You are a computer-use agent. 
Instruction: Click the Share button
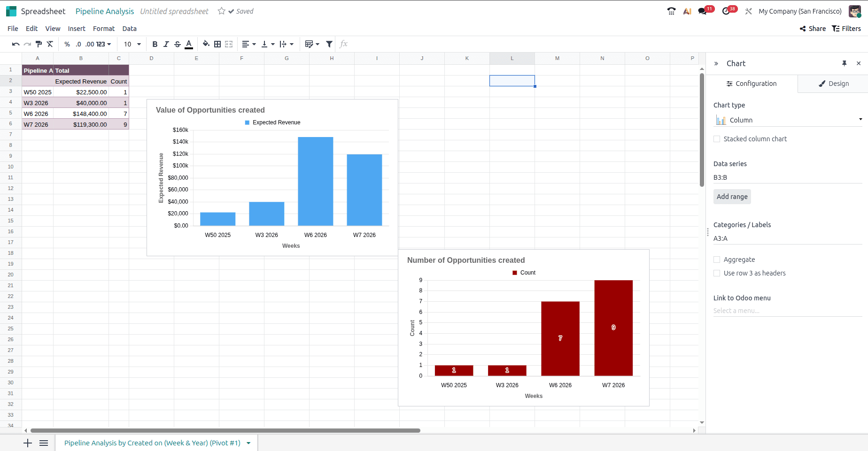tap(813, 29)
